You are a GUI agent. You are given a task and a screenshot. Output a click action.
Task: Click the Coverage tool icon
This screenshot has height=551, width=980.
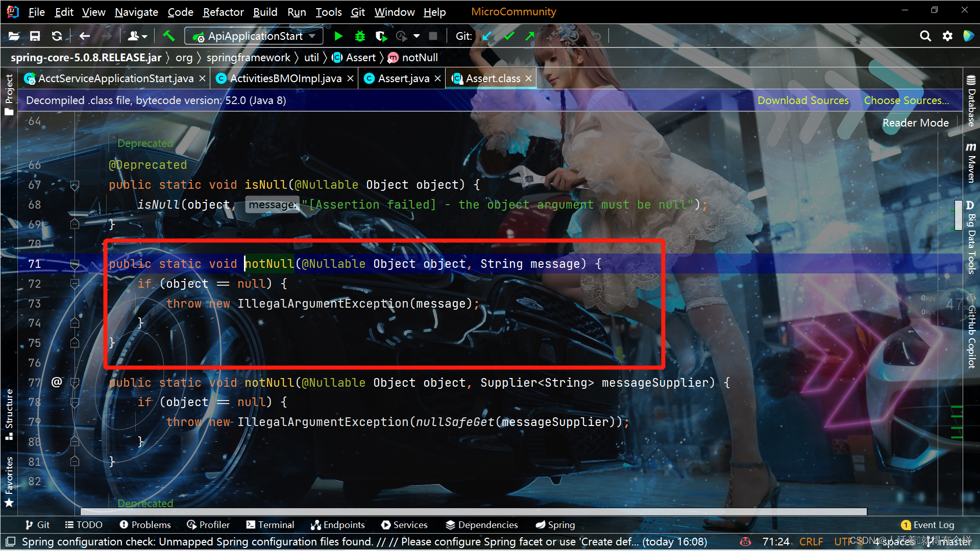380,36
